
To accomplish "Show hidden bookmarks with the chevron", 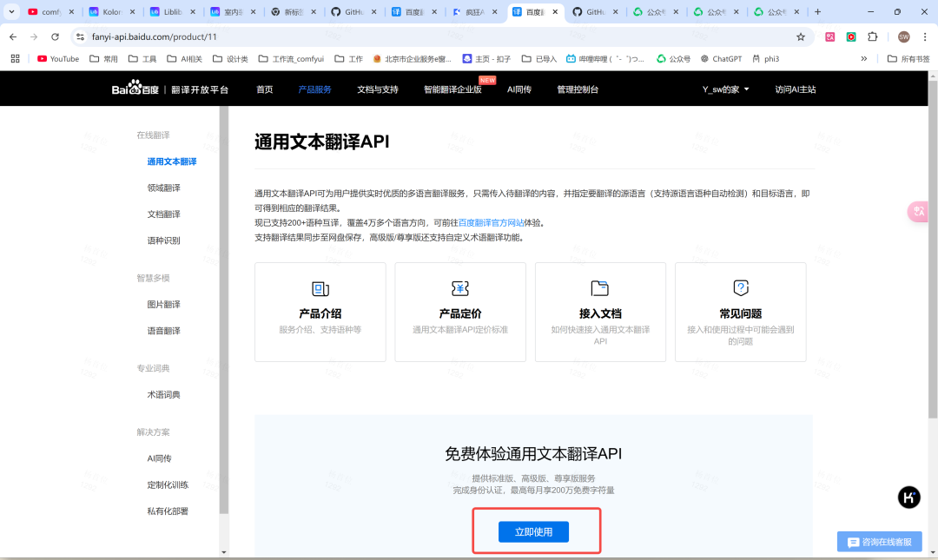I will point(864,59).
